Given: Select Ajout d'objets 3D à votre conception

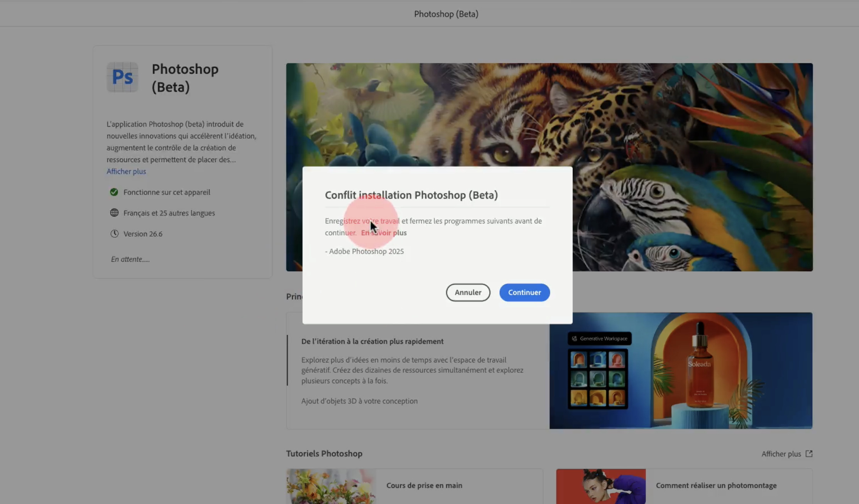Looking at the screenshot, I should (x=359, y=401).
